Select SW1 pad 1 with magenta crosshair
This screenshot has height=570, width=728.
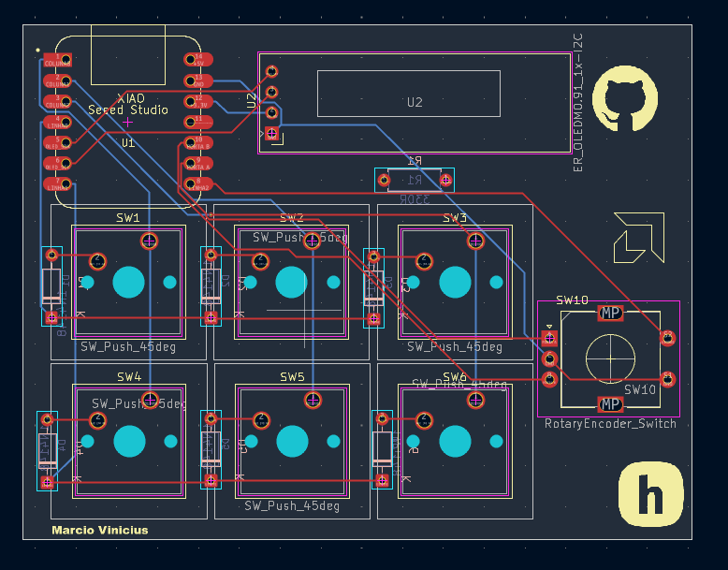[x=149, y=241]
